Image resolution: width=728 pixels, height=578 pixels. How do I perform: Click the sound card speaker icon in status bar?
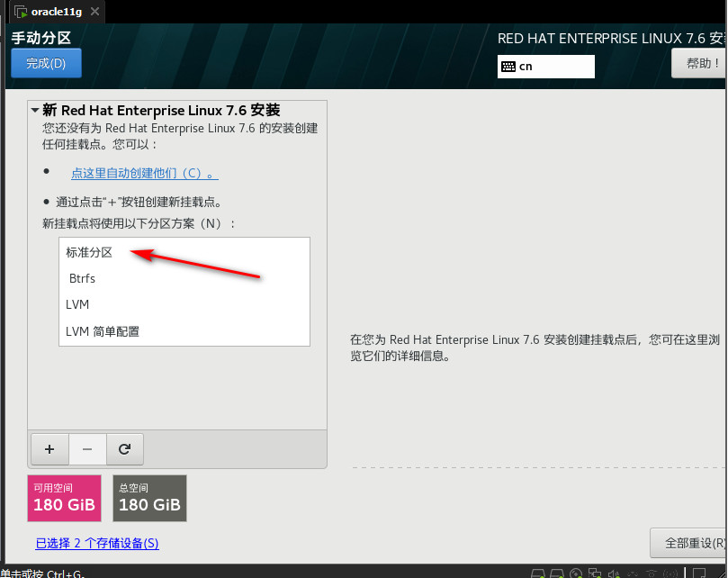tap(614, 573)
